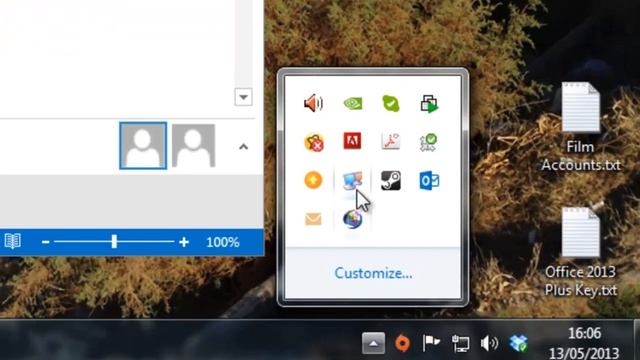Click the Dropbox icon in taskbar
The width and height of the screenshot is (640, 360).
tap(518, 343)
